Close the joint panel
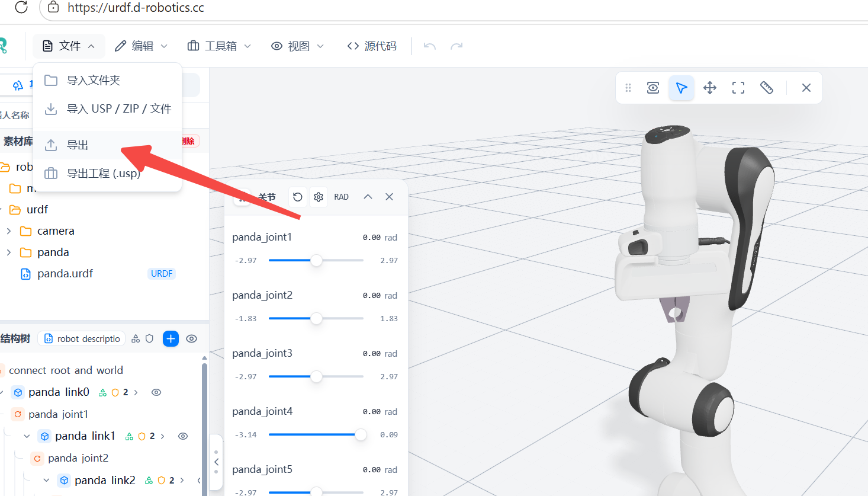The height and width of the screenshot is (496, 868). [x=389, y=197]
